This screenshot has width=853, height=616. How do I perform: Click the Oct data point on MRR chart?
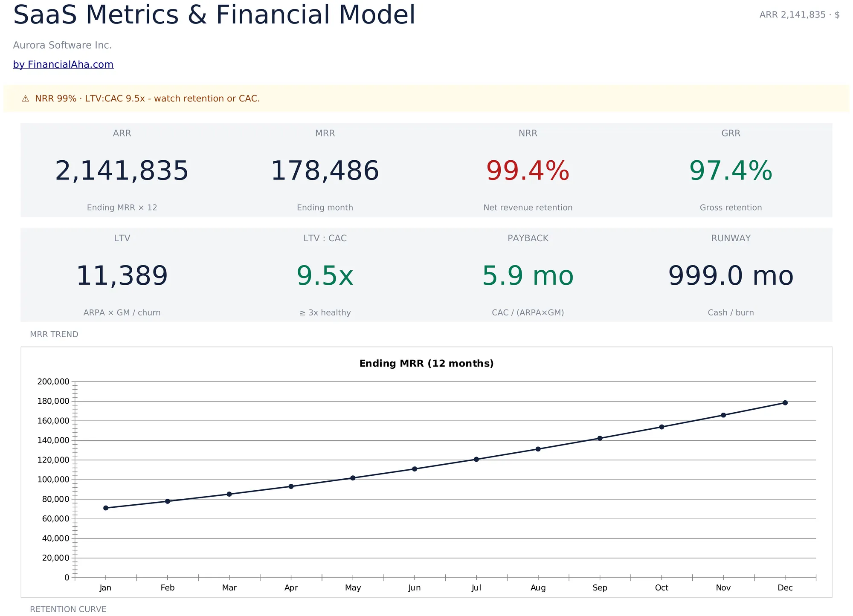(x=662, y=427)
